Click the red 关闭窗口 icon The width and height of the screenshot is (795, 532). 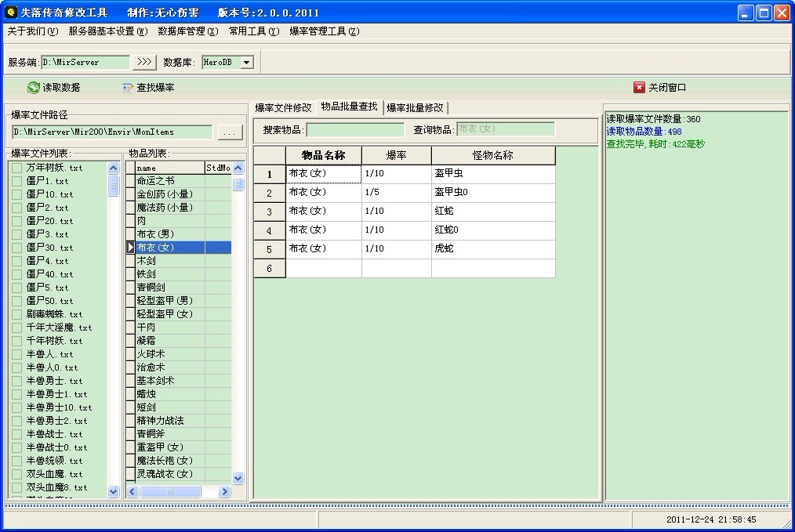[639, 88]
